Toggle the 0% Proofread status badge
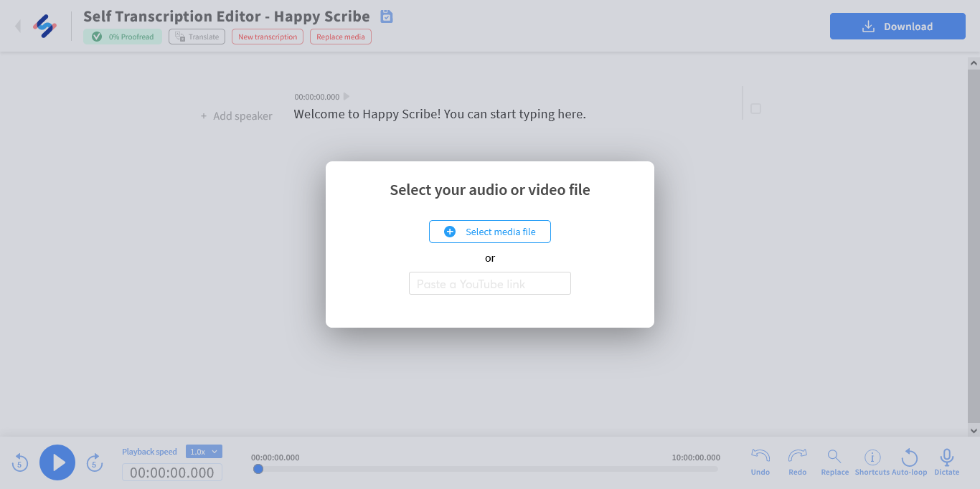This screenshot has height=489, width=980. point(123,37)
